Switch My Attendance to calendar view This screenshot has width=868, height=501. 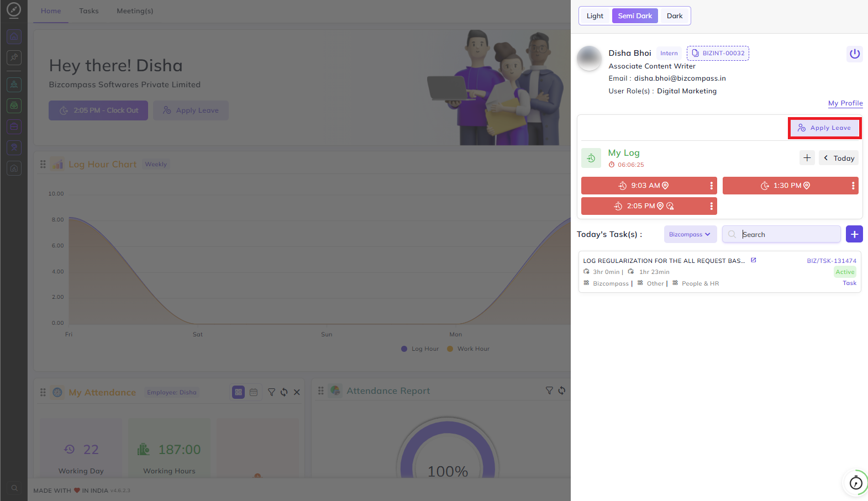coord(254,392)
